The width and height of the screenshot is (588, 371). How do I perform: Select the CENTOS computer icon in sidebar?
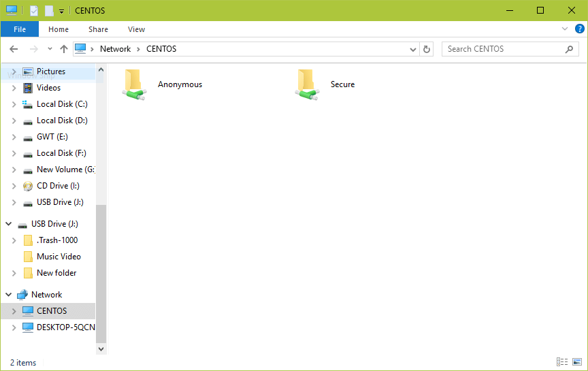pos(28,311)
